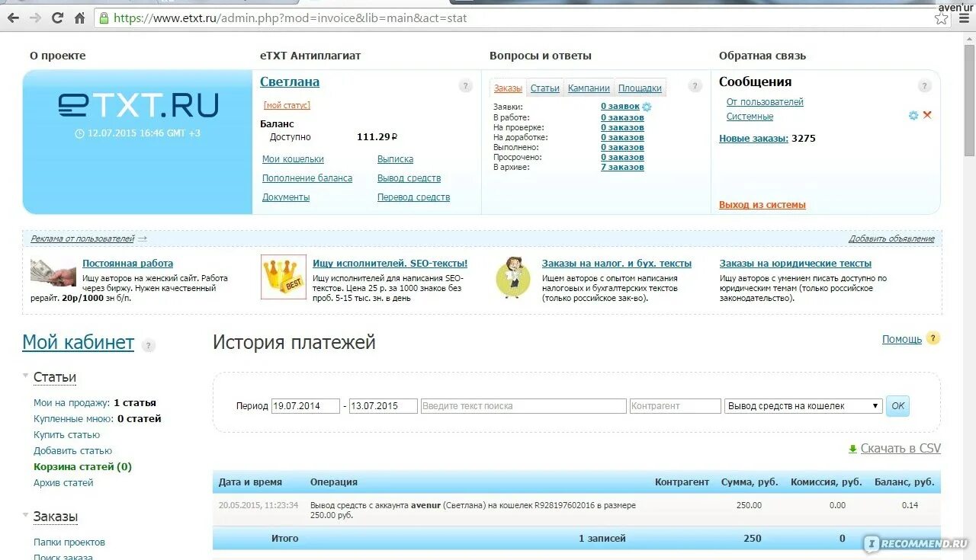Screen dimensions: 976x560
Task: Click Новые заказы link
Action: coord(753,139)
